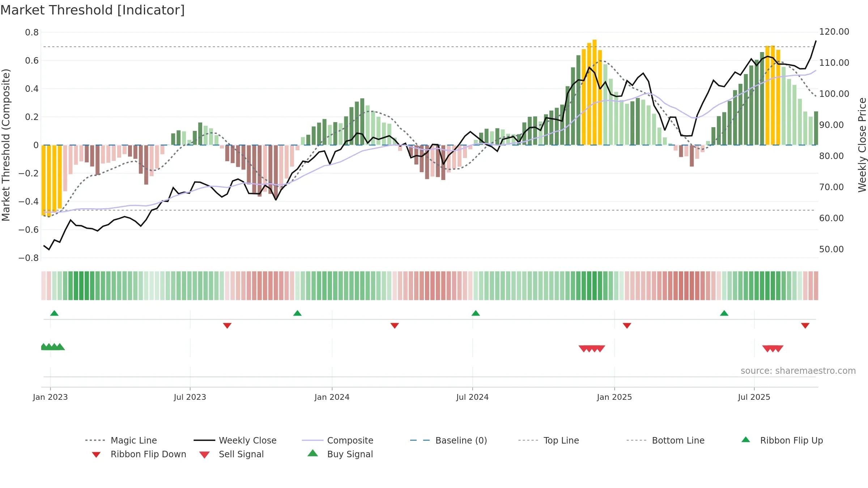Click the Market Threshold (Composite) axis title

pyautogui.click(x=5, y=145)
